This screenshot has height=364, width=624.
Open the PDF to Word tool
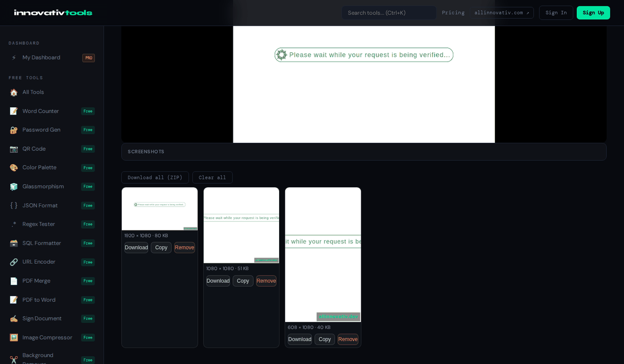tap(52, 300)
